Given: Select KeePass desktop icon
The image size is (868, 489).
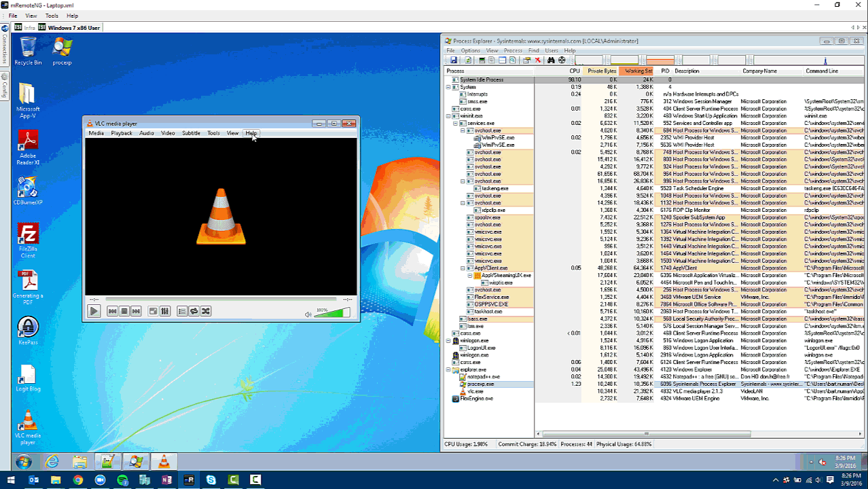Looking at the screenshot, I should click(28, 330).
